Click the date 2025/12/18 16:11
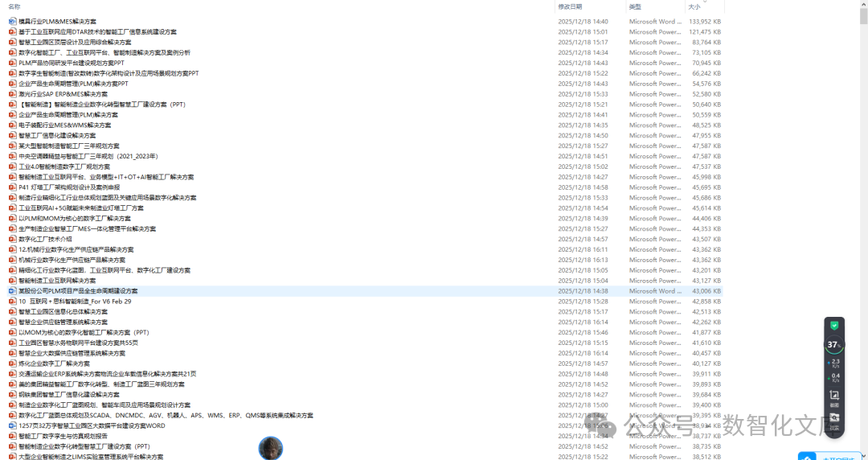Screen dimensions: 868x460 point(583,250)
